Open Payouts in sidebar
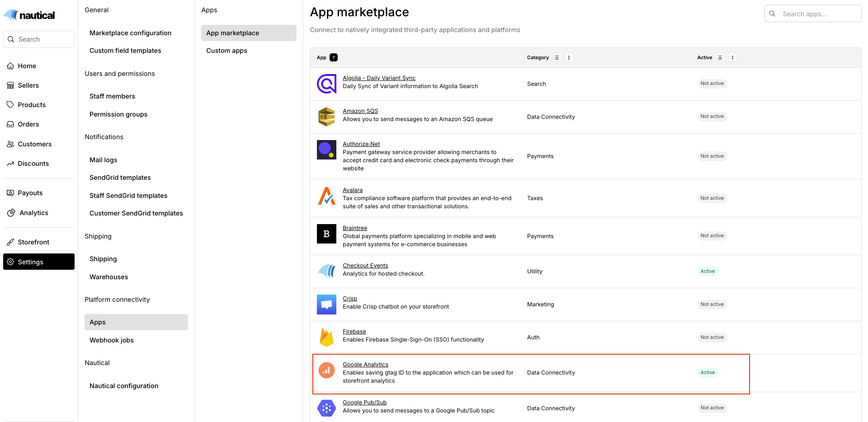This screenshot has height=422, width=868. tap(39, 193)
